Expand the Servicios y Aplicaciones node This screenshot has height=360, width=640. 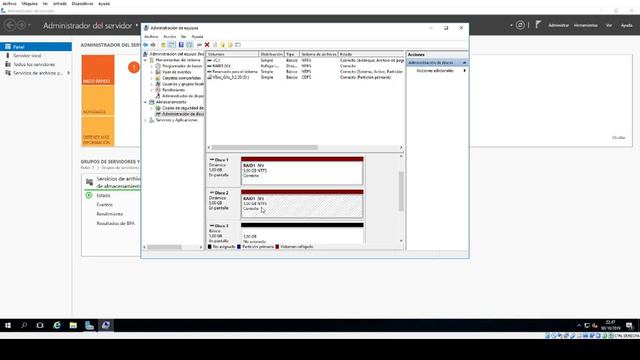(x=145, y=120)
